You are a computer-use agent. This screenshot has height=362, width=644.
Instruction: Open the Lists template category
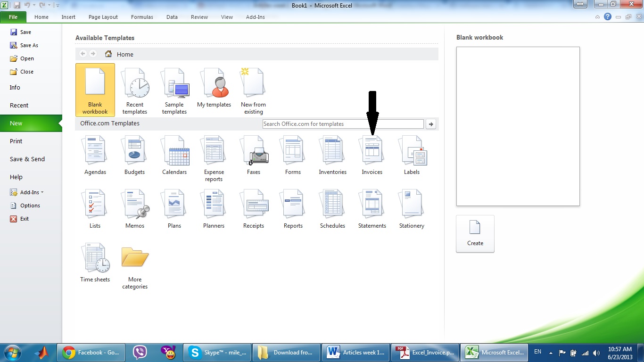click(95, 210)
